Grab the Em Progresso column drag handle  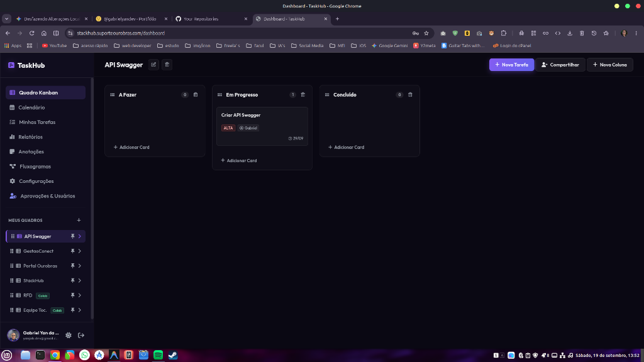pos(219,95)
